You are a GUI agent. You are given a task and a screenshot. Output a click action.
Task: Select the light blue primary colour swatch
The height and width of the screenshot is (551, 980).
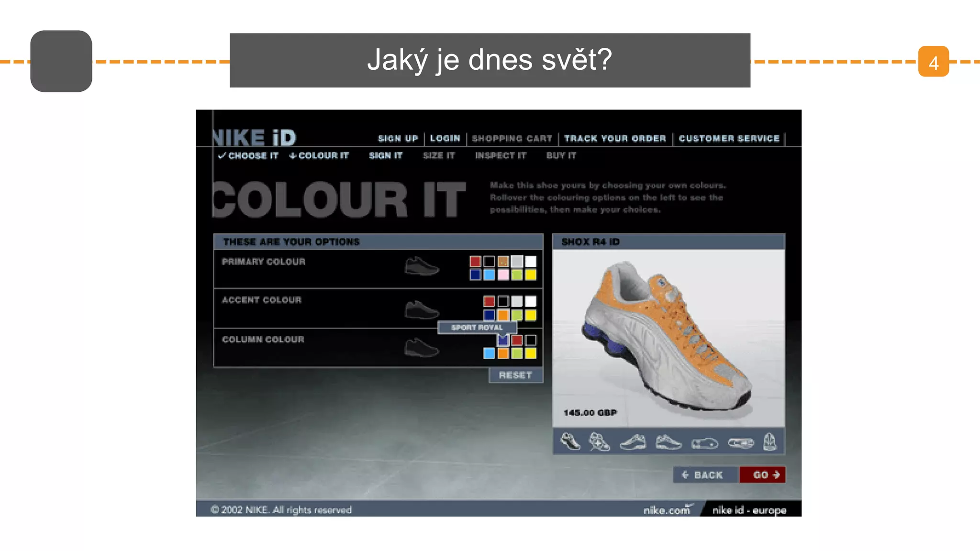click(x=489, y=275)
